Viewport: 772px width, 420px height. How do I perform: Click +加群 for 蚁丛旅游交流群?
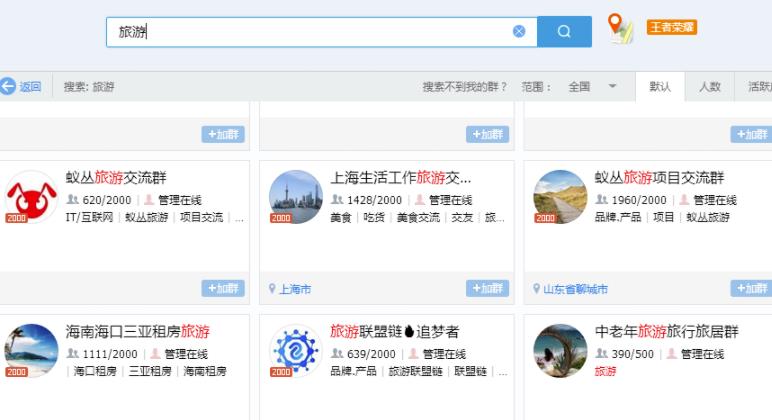223,288
